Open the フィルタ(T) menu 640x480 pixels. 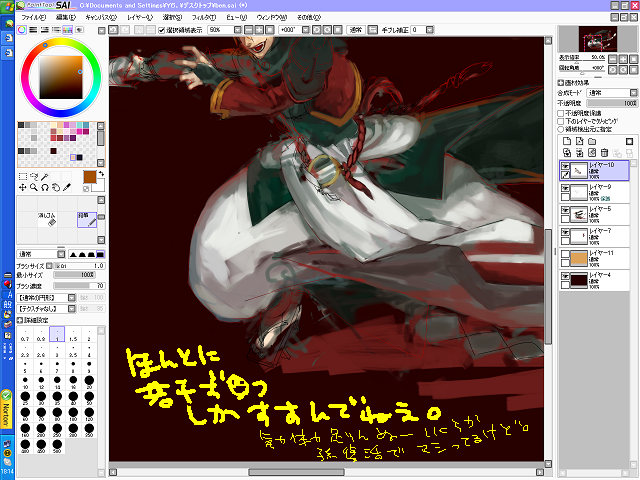[204, 17]
